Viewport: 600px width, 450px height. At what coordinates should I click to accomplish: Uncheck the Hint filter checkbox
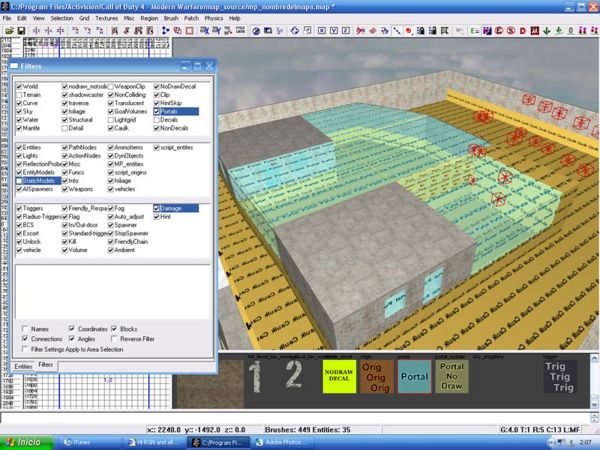pos(157,217)
